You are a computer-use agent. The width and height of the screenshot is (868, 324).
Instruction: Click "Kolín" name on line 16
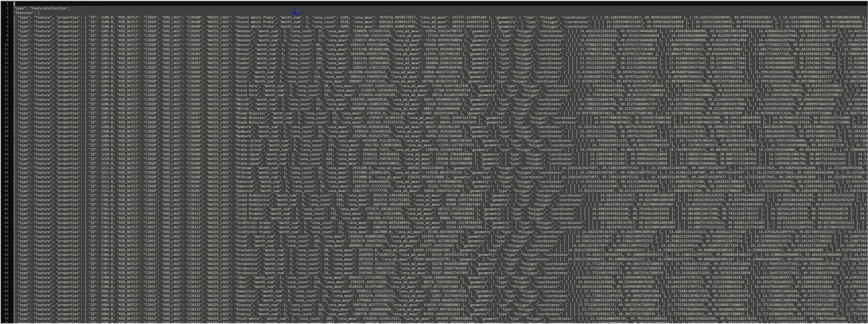(242, 72)
